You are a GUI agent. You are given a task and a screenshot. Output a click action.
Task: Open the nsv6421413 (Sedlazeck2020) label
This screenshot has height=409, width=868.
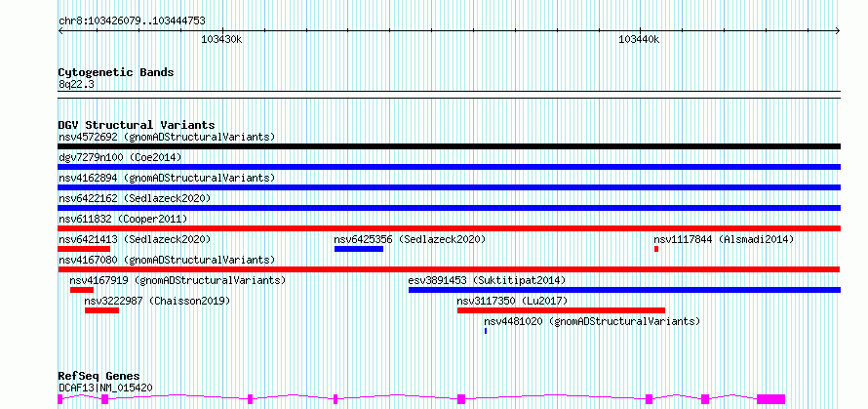click(135, 239)
